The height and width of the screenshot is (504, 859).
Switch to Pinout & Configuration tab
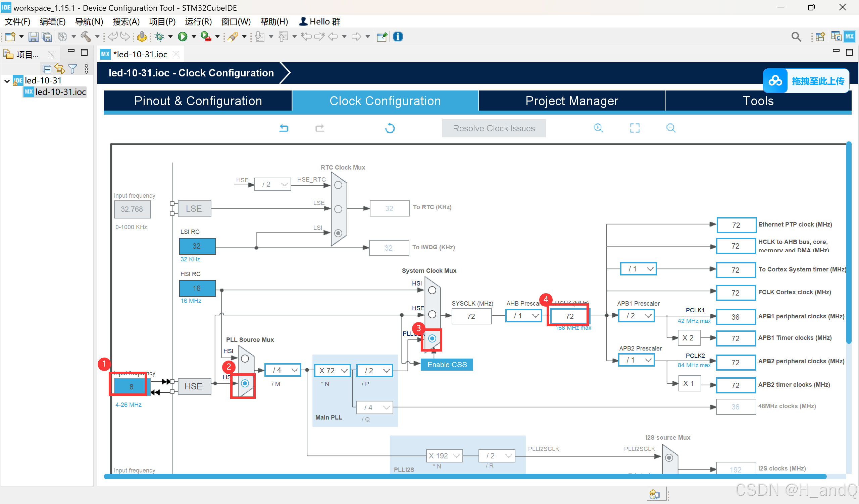(198, 101)
